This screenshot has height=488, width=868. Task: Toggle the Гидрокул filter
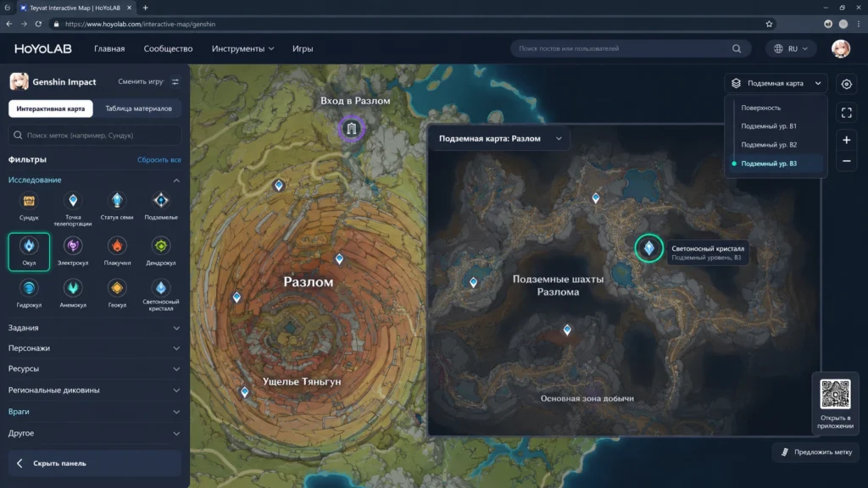(29, 294)
